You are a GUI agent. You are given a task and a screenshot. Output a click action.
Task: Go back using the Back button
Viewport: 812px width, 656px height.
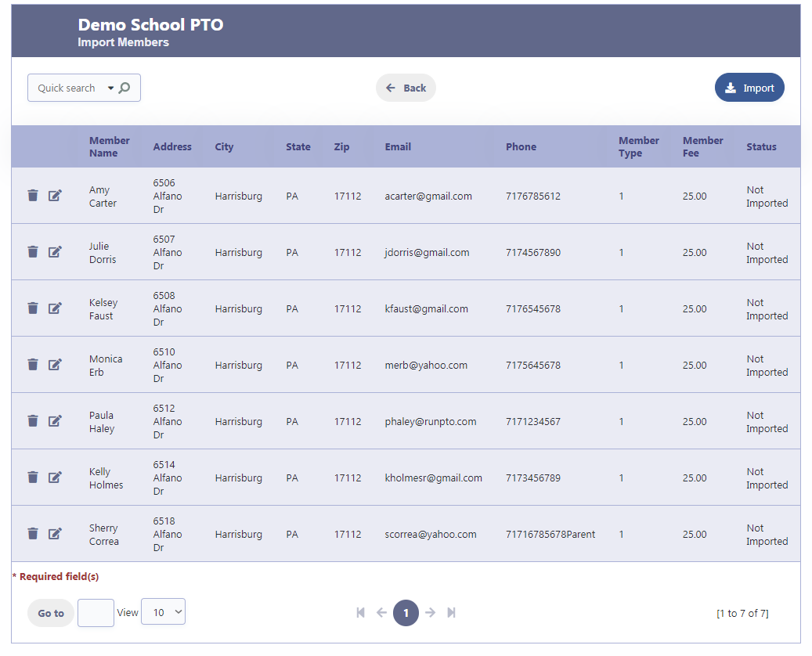point(406,88)
